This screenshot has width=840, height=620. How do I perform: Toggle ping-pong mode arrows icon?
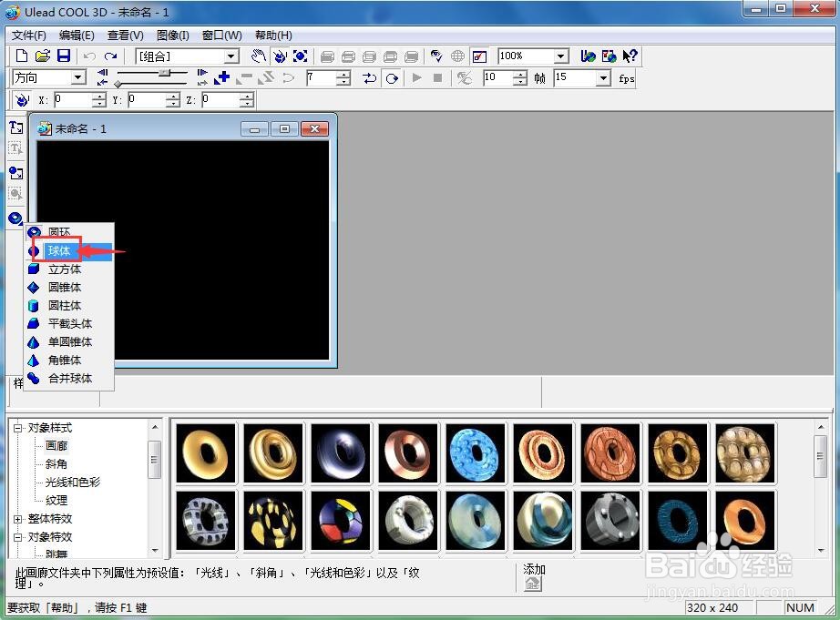coord(370,78)
